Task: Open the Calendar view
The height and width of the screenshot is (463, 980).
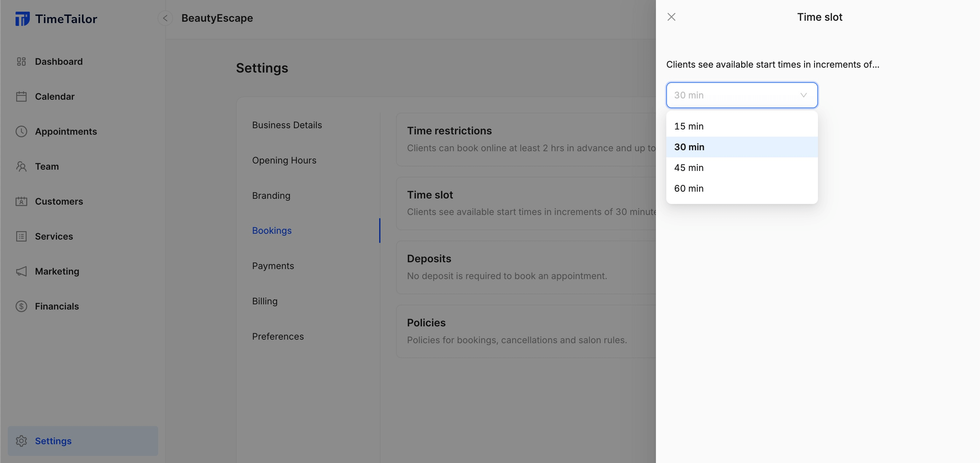Action: coord(55,96)
